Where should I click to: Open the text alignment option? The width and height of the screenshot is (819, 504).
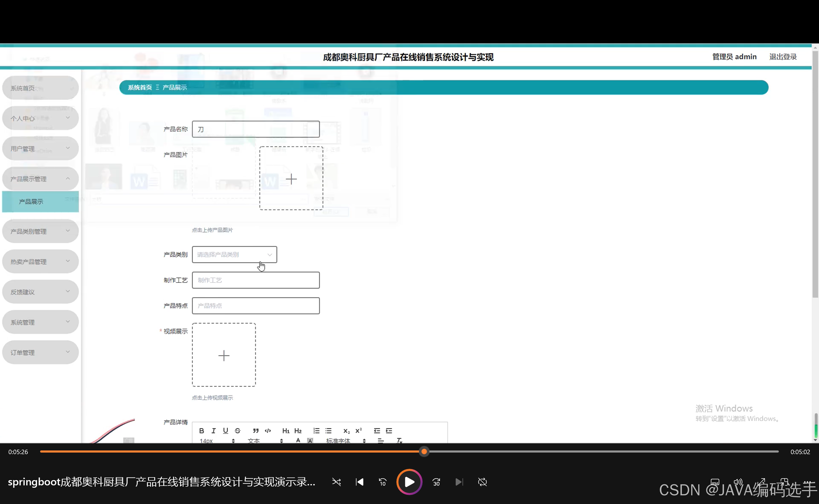tap(381, 440)
